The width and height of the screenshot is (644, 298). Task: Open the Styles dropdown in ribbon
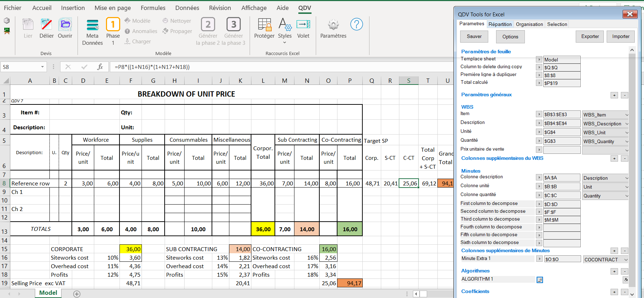(x=285, y=43)
